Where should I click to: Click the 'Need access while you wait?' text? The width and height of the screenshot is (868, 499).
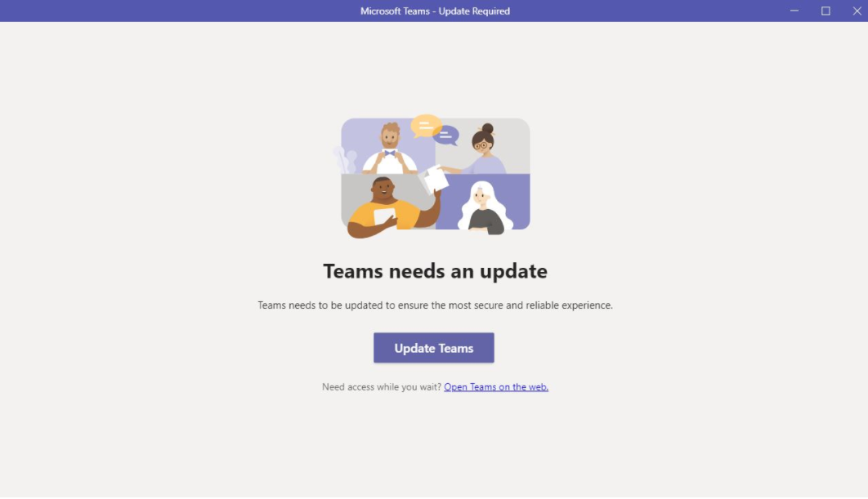click(382, 386)
